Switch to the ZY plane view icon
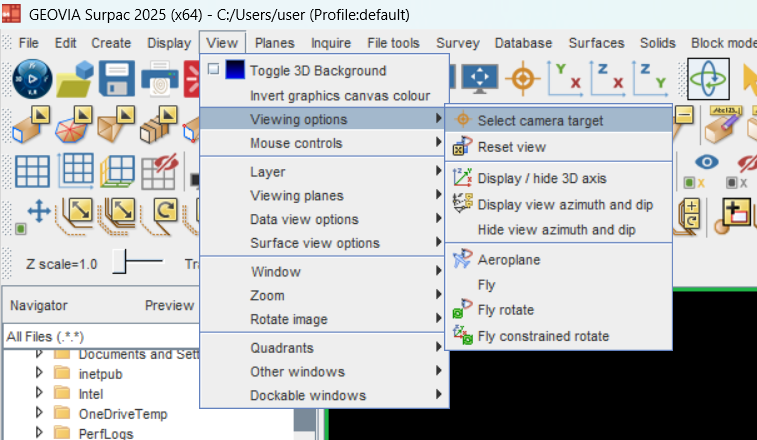The image size is (757, 440). tap(649, 78)
